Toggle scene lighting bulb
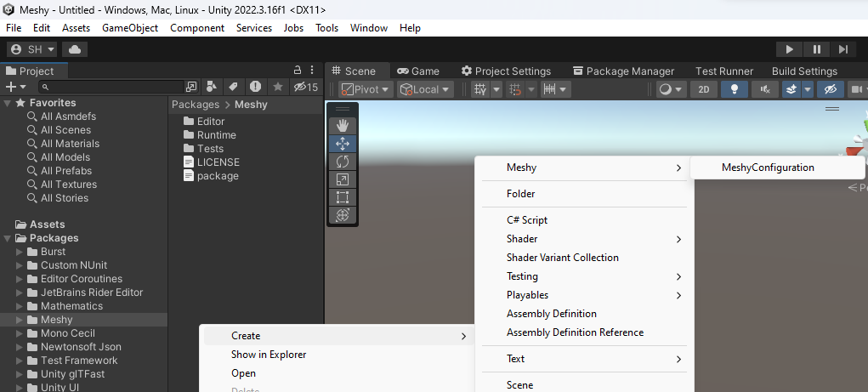 [735, 89]
